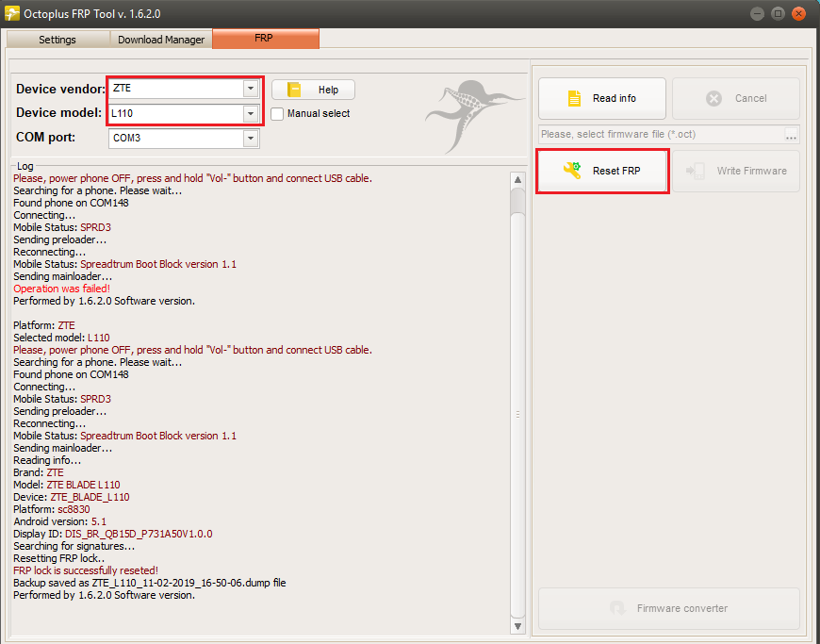Image resolution: width=820 pixels, height=644 pixels.
Task: Click the "Platform: ZTE" log line
Action: click(x=44, y=325)
